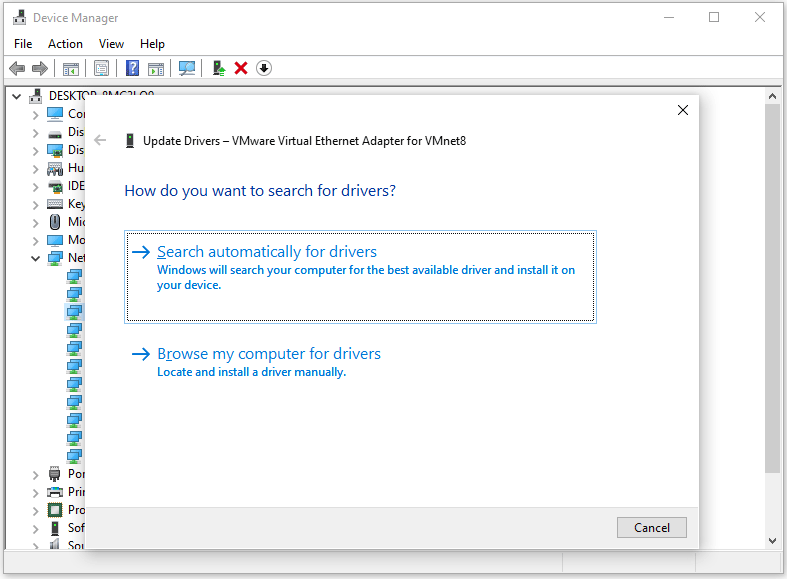787x579 pixels.
Task: Click the red X Uninstall device icon
Action: pos(241,68)
